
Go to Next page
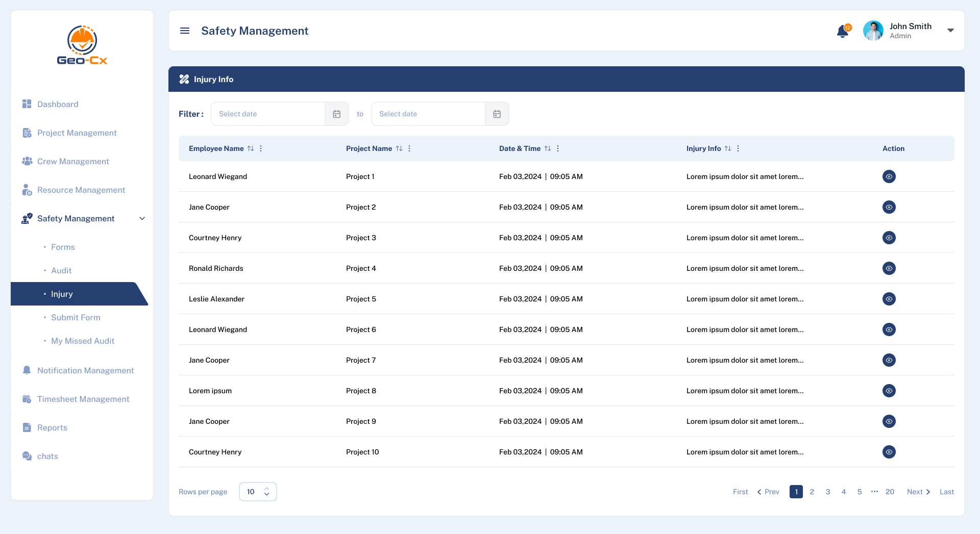918,492
